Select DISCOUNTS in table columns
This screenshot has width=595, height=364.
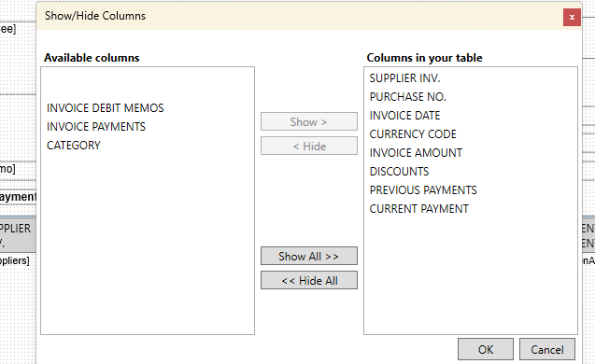399,172
